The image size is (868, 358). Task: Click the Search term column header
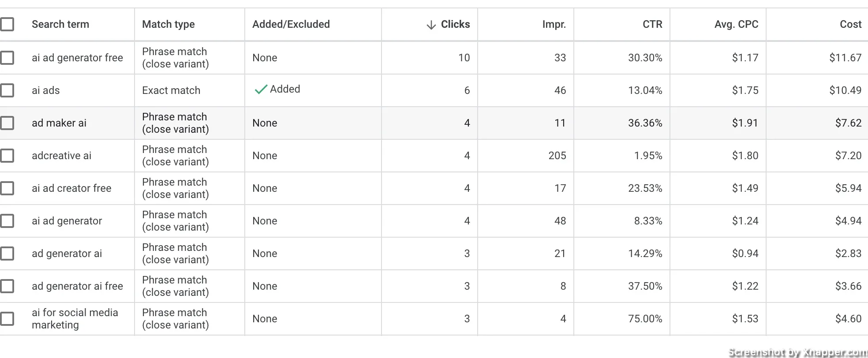point(60,24)
